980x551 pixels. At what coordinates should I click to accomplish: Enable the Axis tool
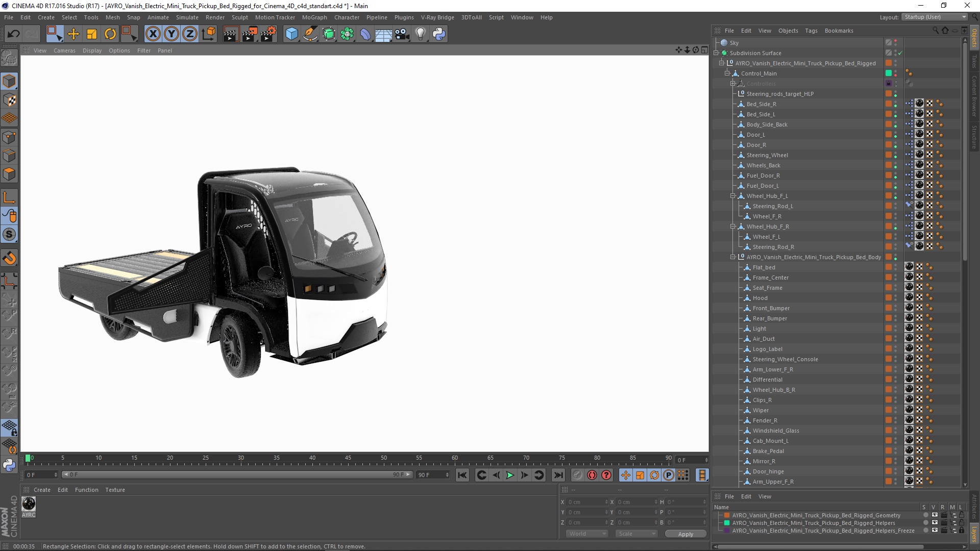coord(9,197)
